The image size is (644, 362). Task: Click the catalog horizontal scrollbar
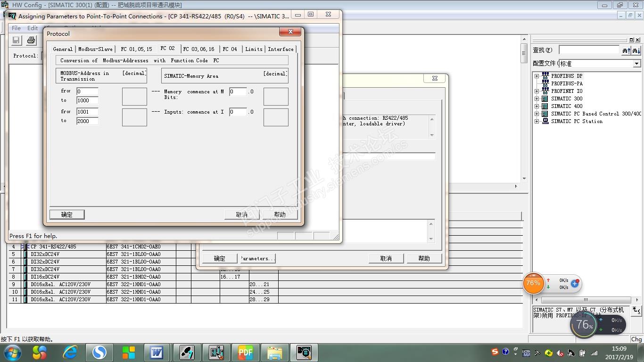pyautogui.click(x=586, y=300)
